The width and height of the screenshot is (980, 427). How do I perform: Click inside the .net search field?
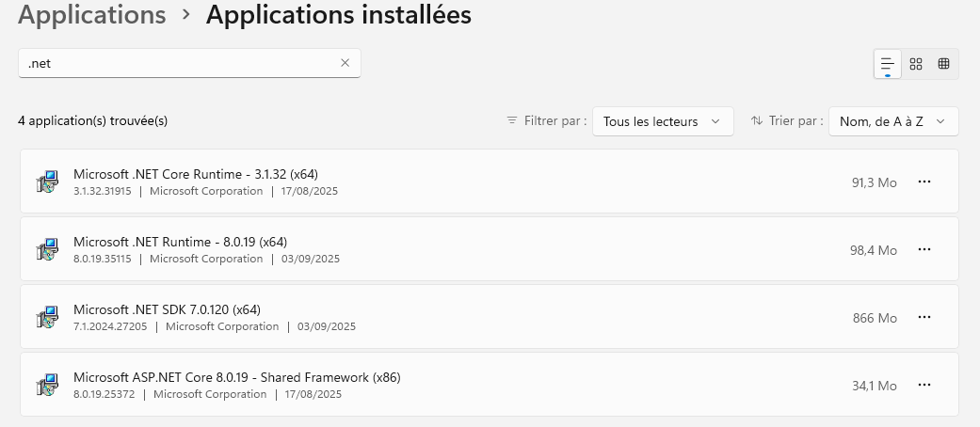click(179, 63)
